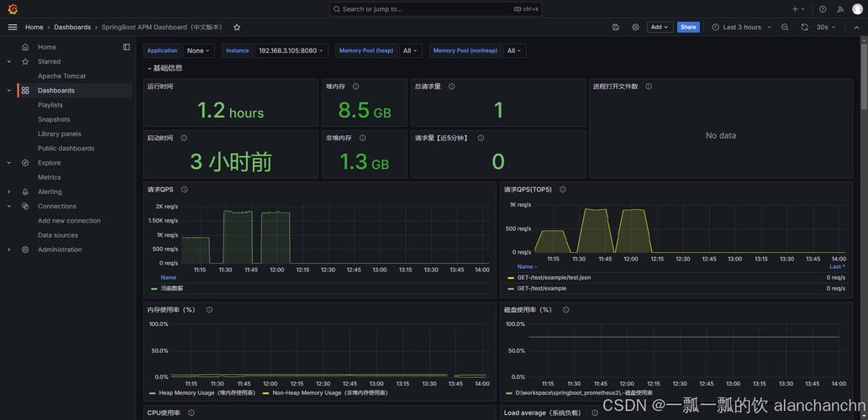
Task: Show info for 请求QPS(TOP5) panel
Action: (x=562, y=189)
